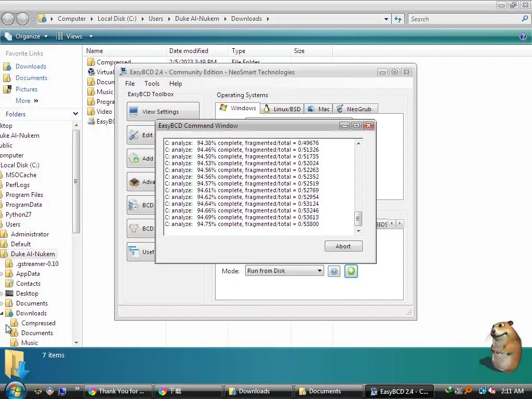Switch to Thank You for taskbar button
This screenshot has height=399, width=532.
click(118, 391)
